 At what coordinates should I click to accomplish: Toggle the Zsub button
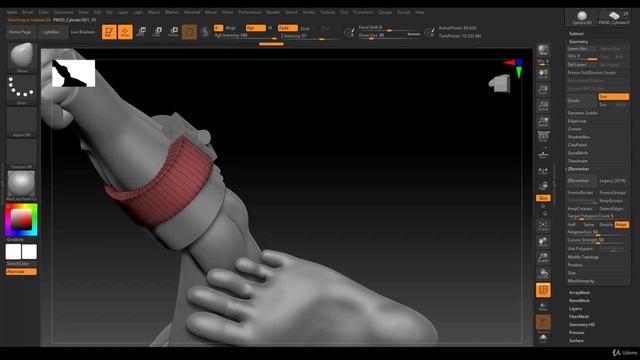(305, 29)
